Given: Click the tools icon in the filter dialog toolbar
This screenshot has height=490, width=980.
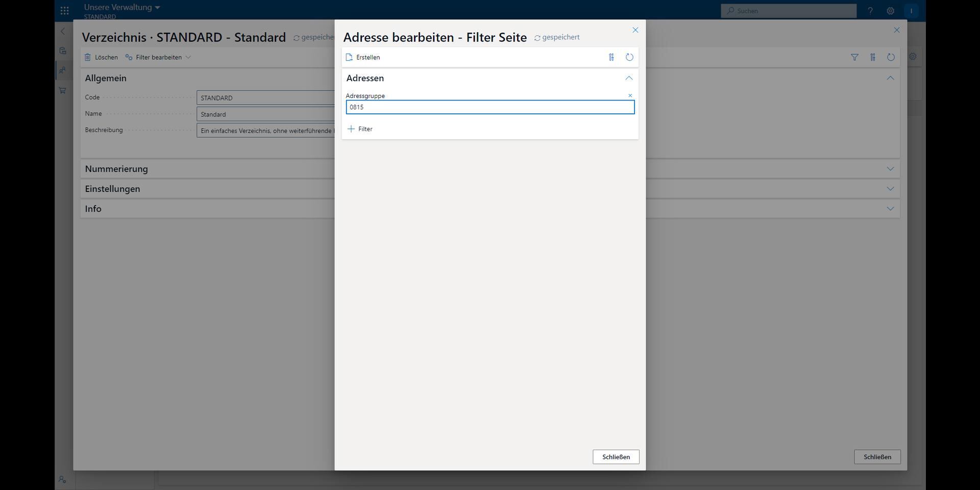Looking at the screenshot, I should (611, 57).
